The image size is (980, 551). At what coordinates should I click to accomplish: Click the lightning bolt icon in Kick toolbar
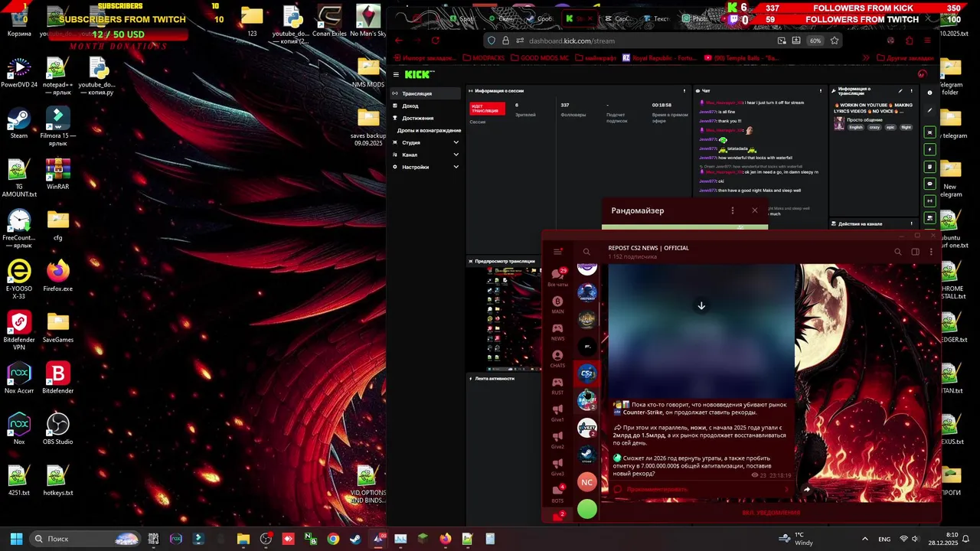click(930, 149)
